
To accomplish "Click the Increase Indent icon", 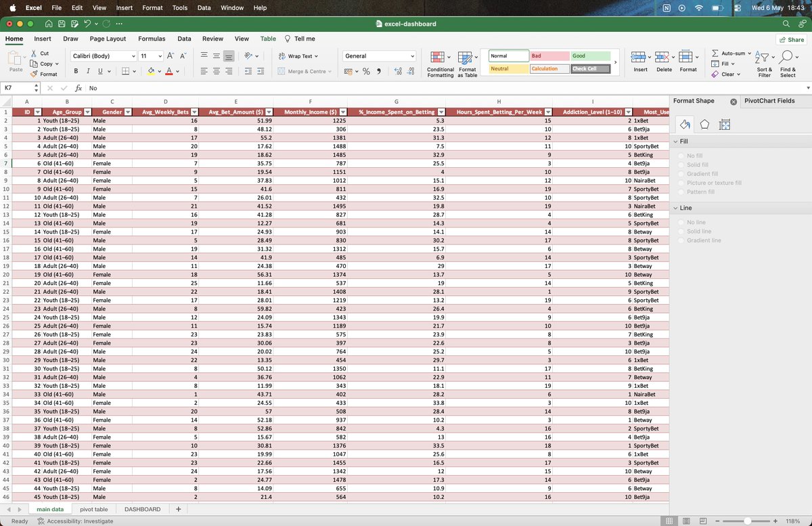I will point(261,71).
